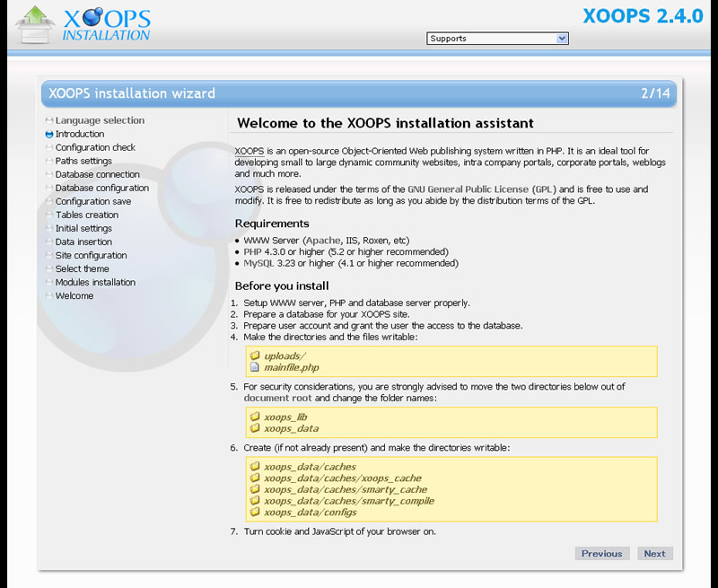Click the xoops_data/caches/smarty_compile folder icon

tap(255, 501)
